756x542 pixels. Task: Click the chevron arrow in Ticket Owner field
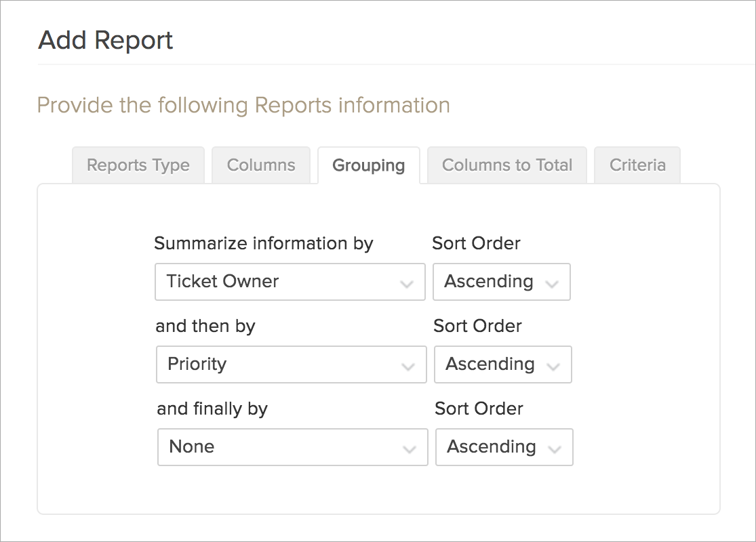[407, 284]
